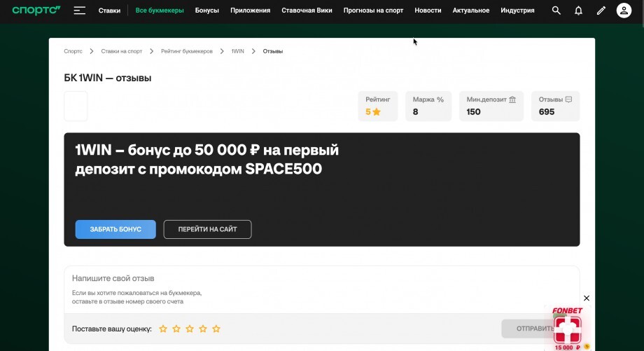Open notifications bell icon

tap(578, 11)
